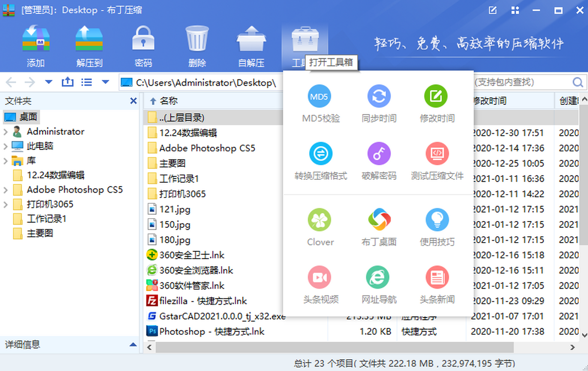Click the path address bar
The width and height of the screenshot is (588, 371).
point(206,83)
